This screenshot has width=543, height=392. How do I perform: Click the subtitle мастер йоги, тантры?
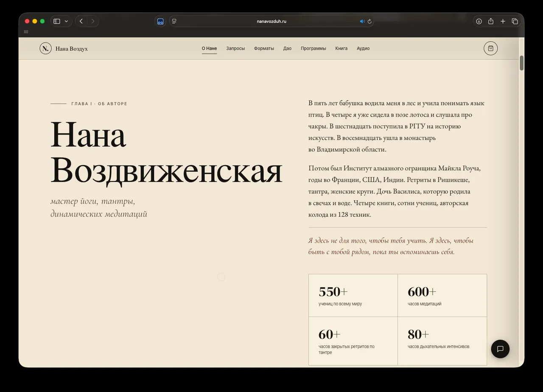click(99, 207)
